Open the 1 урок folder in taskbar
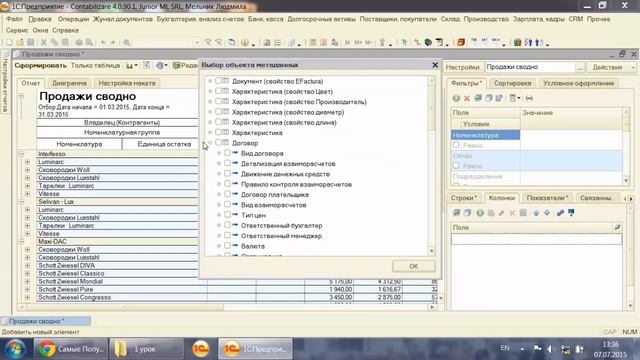This screenshot has height=360, width=640. pos(146,349)
